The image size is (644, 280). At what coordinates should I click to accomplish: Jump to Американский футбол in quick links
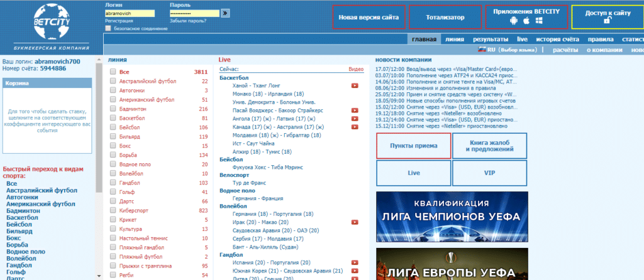[x=41, y=204]
